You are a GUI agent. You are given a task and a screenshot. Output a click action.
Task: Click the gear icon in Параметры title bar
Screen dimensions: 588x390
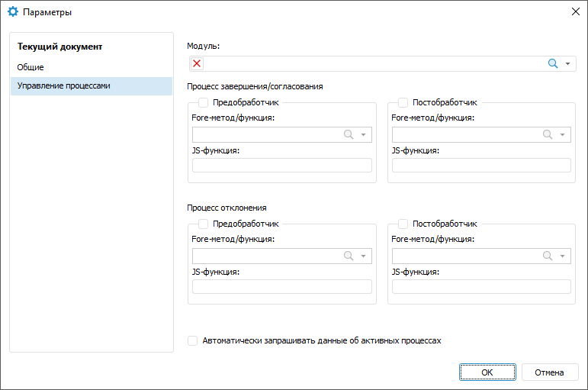[x=13, y=12]
